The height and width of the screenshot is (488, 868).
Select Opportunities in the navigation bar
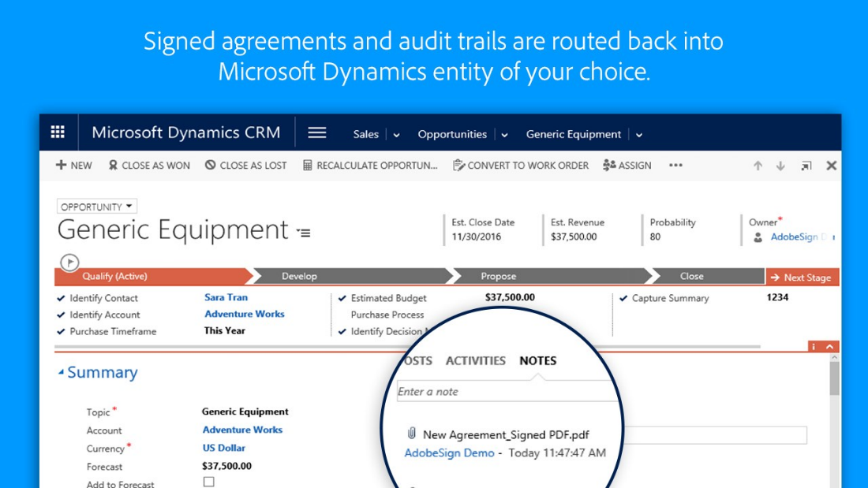pyautogui.click(x=452, y=134)
